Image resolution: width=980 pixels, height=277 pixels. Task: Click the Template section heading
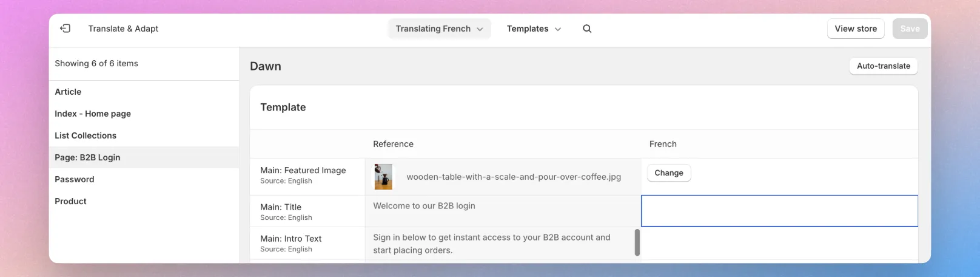click(283, 108)
